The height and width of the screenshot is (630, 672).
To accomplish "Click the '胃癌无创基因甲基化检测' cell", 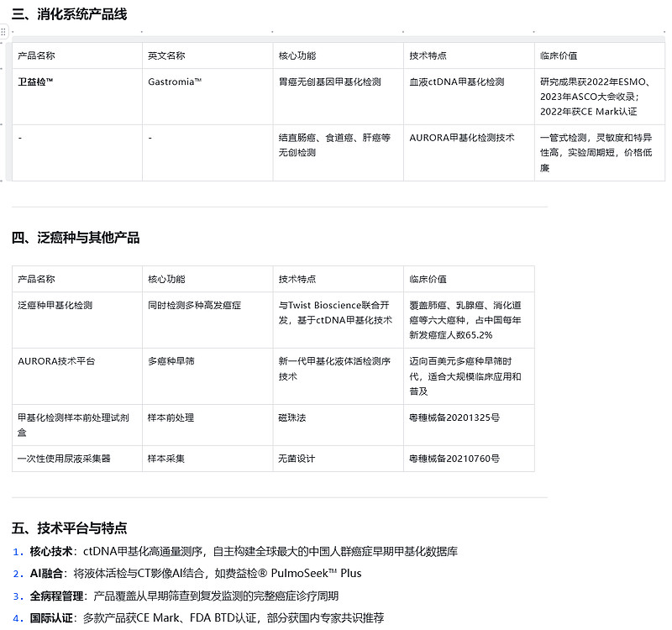I will click(x=339, y=97).
